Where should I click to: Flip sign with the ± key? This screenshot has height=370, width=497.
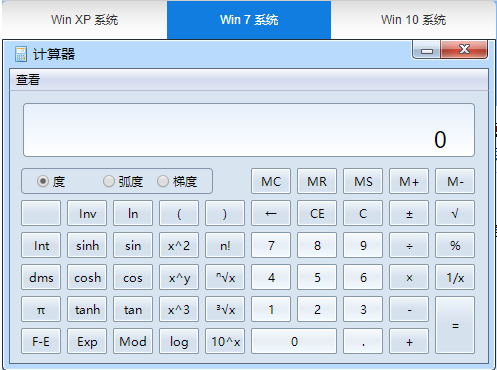(409, 213)
